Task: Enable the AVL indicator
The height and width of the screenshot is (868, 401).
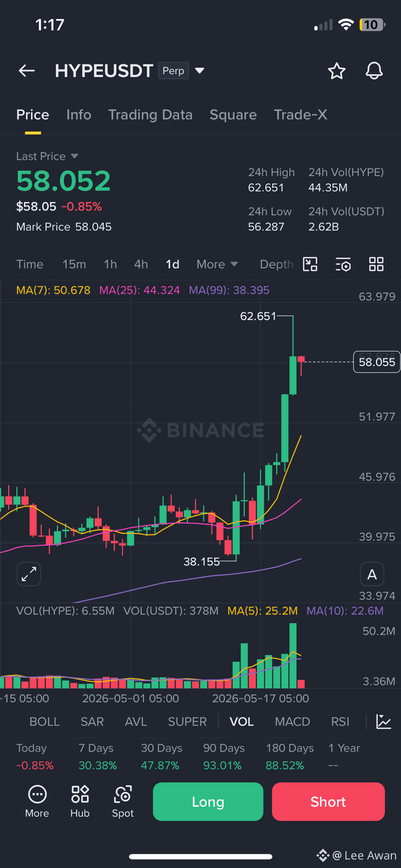Action: pos(136,721)
